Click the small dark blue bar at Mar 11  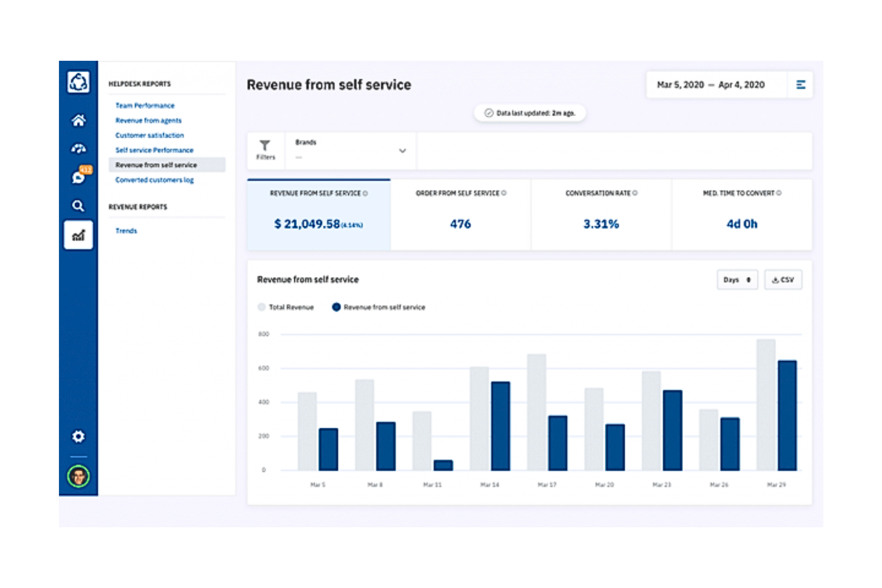pyautogui.click(x=443, y=465)
